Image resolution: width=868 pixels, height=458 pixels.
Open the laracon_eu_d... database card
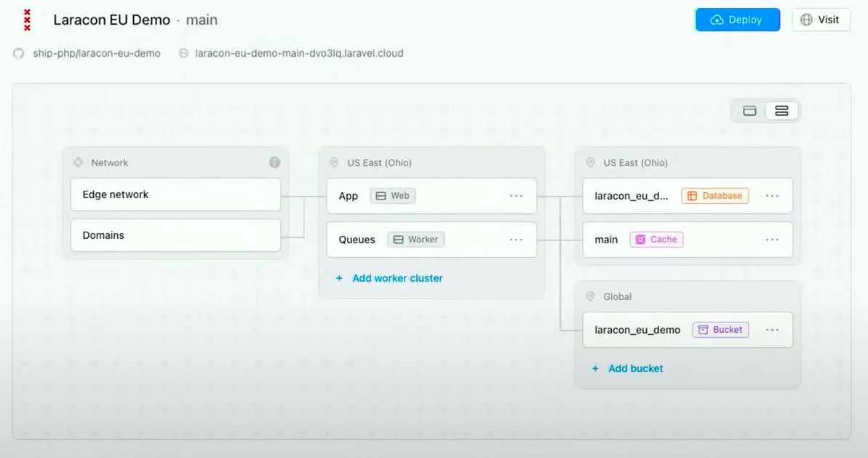click(688, 195)
